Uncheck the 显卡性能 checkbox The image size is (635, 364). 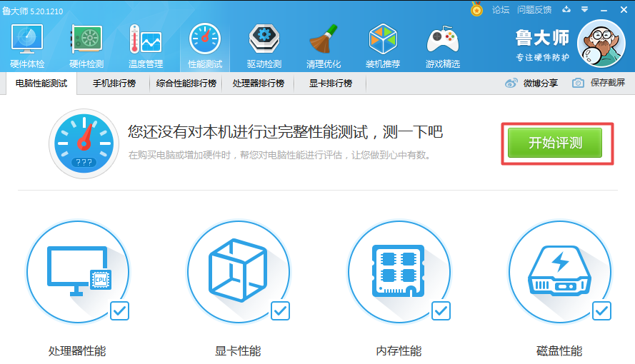pos(280,310)
